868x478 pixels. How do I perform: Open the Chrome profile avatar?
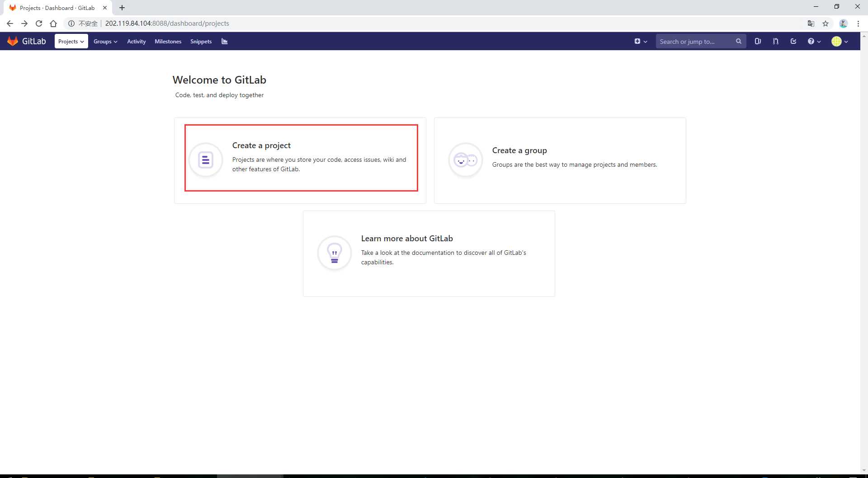(843, 23)
